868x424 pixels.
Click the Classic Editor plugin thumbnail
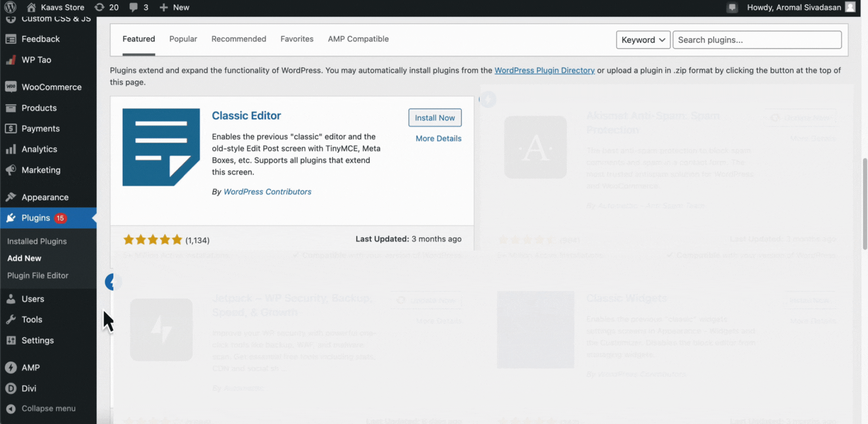161,147
